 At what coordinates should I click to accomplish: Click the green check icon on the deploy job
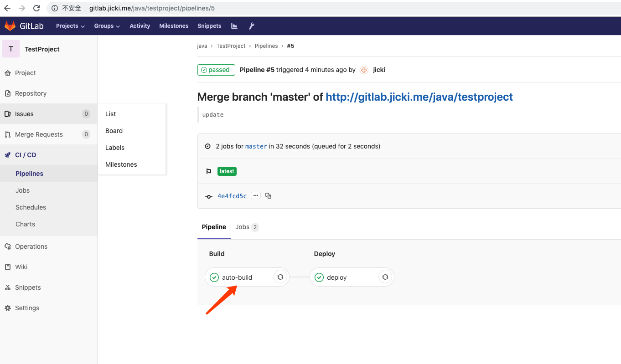point(319,277)
